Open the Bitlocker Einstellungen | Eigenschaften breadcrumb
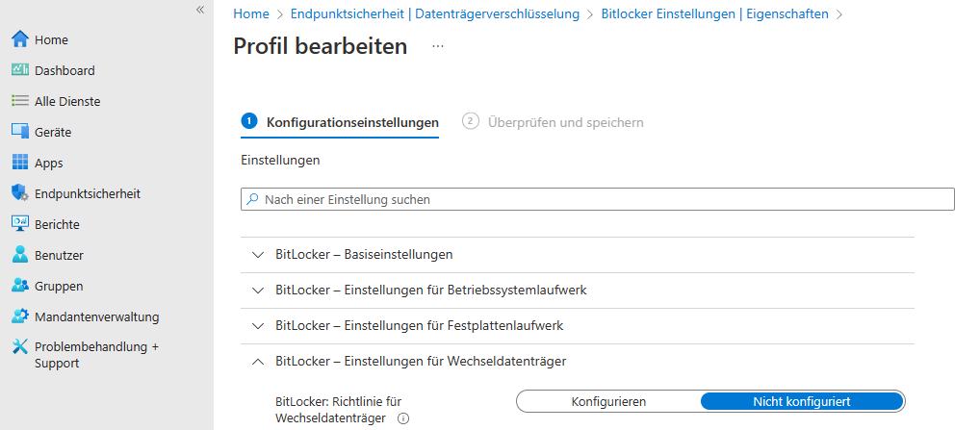The image size is (980, 430). 715,13
